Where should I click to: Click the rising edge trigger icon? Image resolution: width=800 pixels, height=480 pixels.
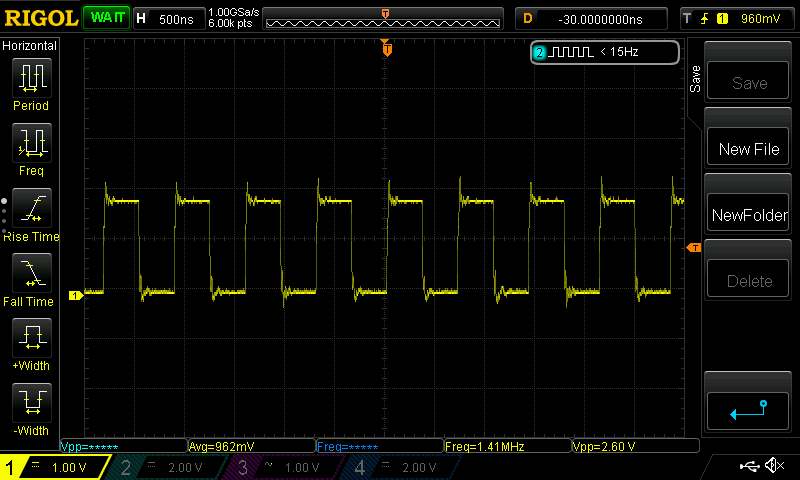[705, 19]
